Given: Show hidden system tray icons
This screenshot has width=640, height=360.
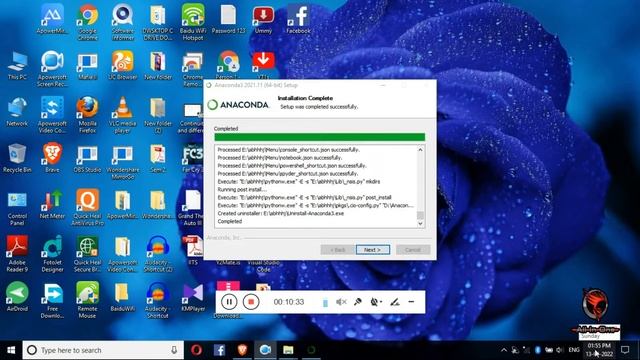Looking at the screenshot, I should 504,350.
